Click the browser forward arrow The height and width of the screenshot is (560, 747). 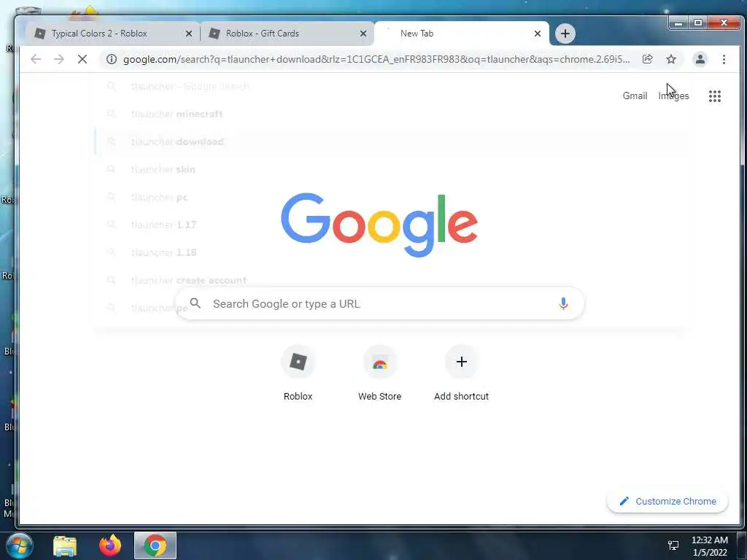58,59
